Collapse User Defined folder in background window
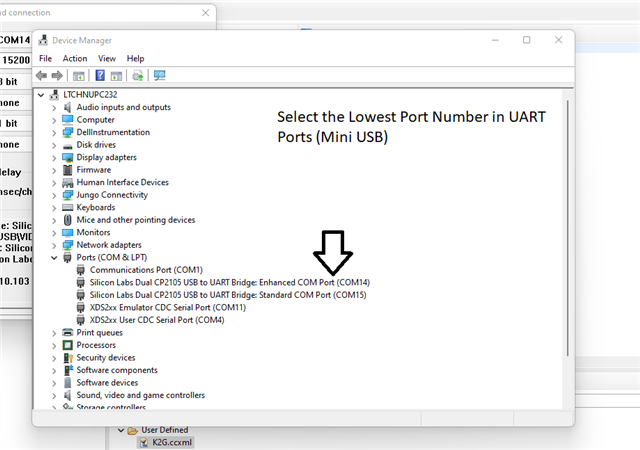The image size is (640, 450). pos(121,430)
